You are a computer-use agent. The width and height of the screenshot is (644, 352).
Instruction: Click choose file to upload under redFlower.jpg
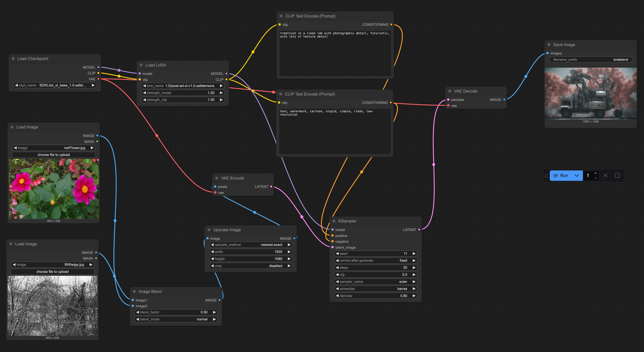click(x=54, y=155)
